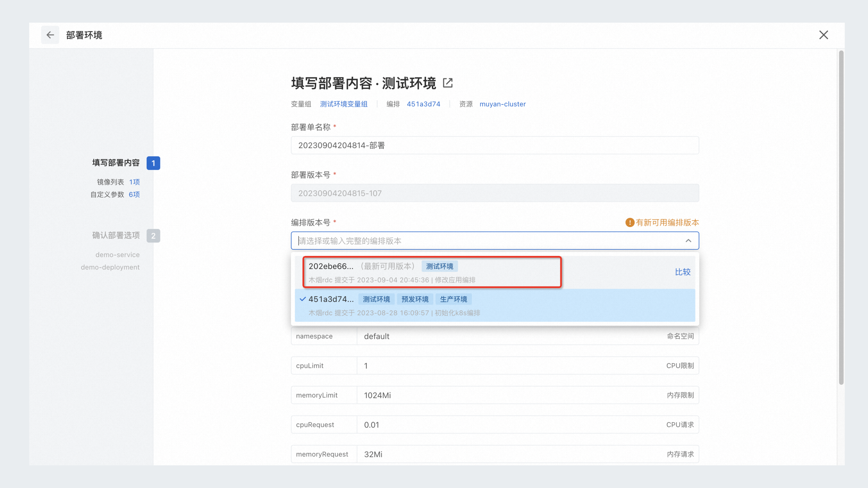Open the 测试环境变量组 link
This screenshot has width=868, height=488.
[344, 104]
